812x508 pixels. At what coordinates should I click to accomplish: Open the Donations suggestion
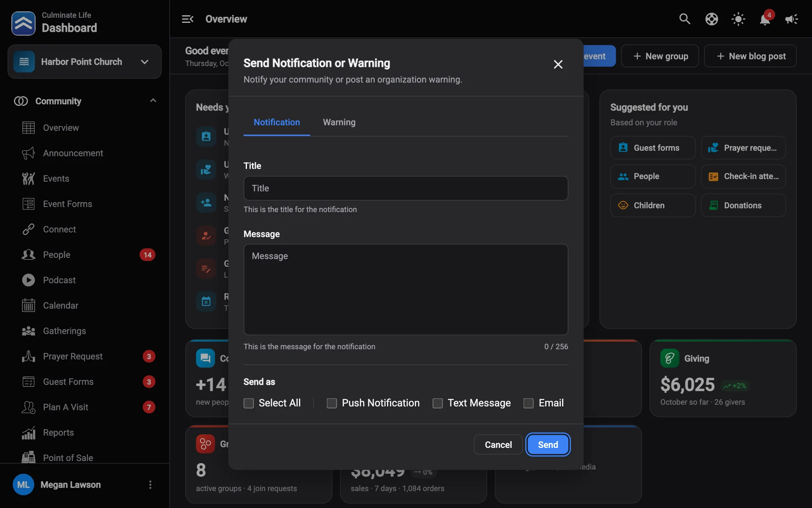743,205
